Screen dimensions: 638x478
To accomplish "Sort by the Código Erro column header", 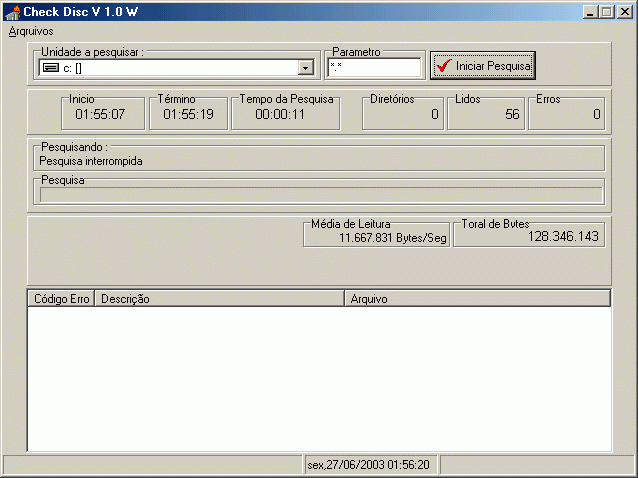I will point(60,298).
